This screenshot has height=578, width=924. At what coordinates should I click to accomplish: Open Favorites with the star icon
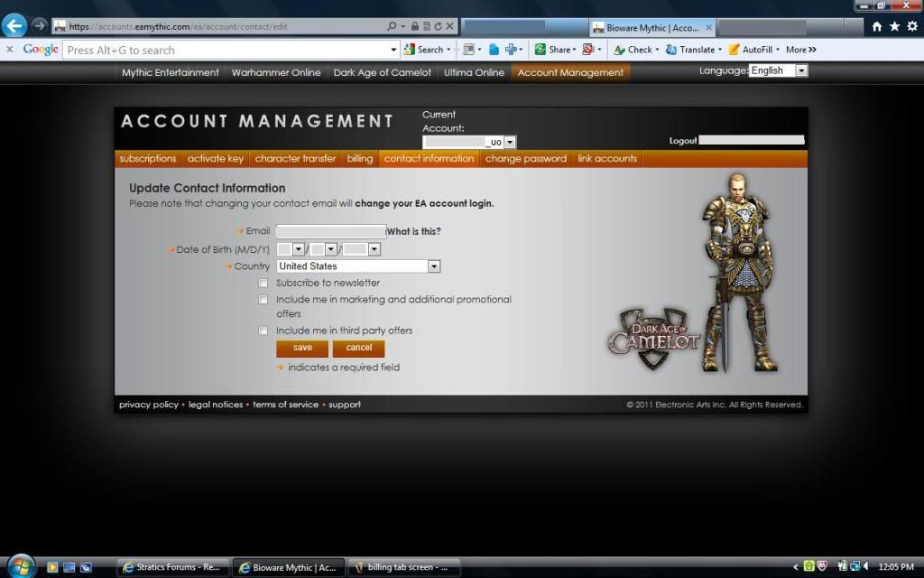pyautogui.click(x=894, y=26)
